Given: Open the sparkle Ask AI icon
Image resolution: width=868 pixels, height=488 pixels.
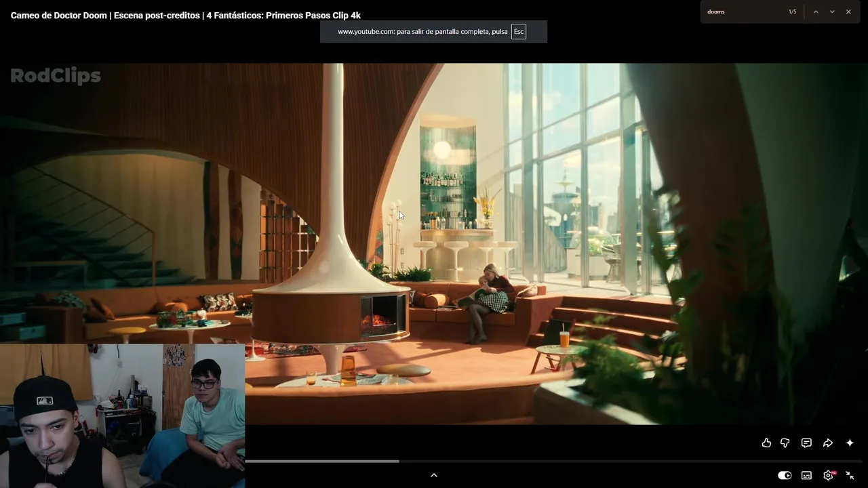Looking at the screenshot, I should [850, 443].
